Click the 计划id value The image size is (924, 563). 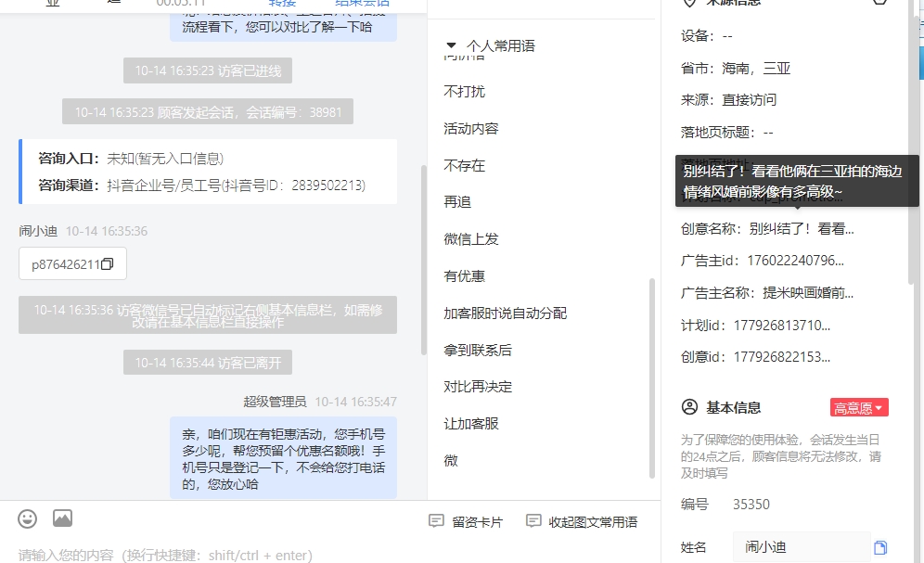click(x=781, y=325)
